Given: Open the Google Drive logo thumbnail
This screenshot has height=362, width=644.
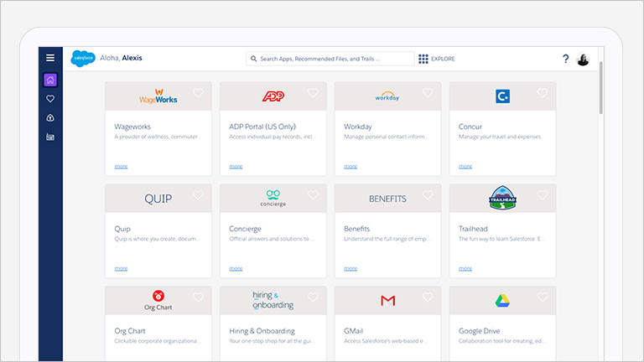Looking at the screenshot, I should tap(502, 300).
